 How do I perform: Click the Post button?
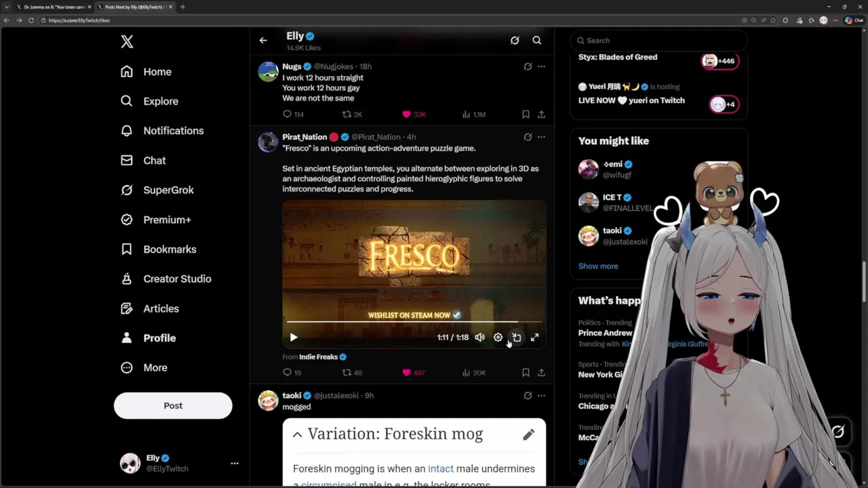[173, 405]
